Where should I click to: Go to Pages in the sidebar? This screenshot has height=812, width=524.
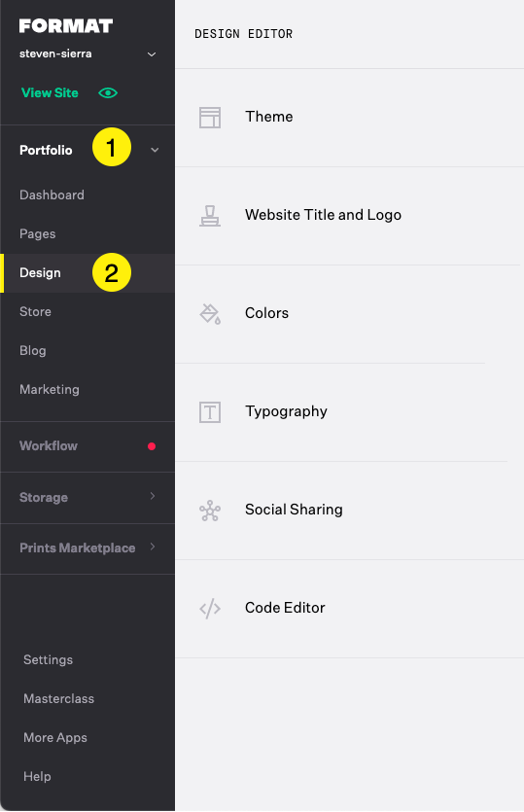[37, 234]
